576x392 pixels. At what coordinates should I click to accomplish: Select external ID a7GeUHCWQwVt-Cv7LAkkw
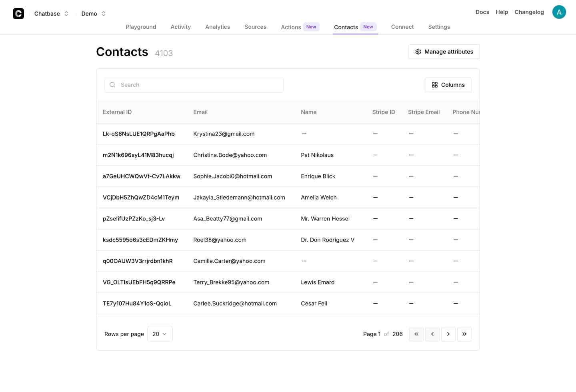point(142,176)
